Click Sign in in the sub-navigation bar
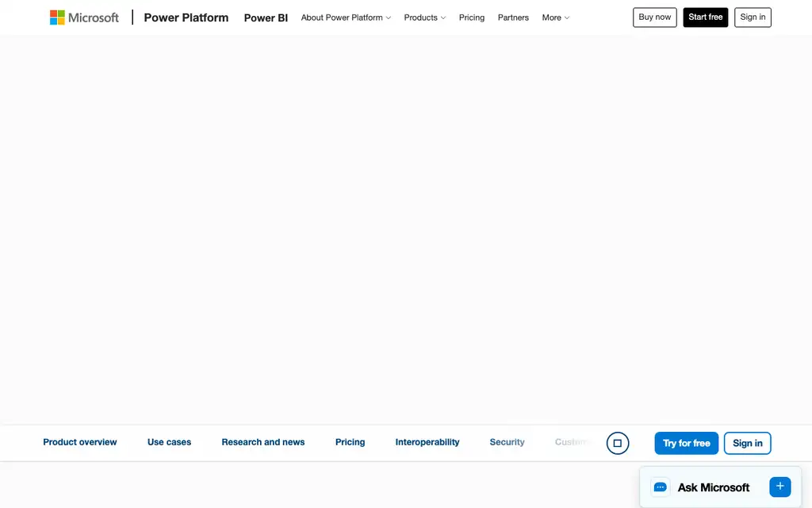Screen dimensions: 812x508 point(747,443)
